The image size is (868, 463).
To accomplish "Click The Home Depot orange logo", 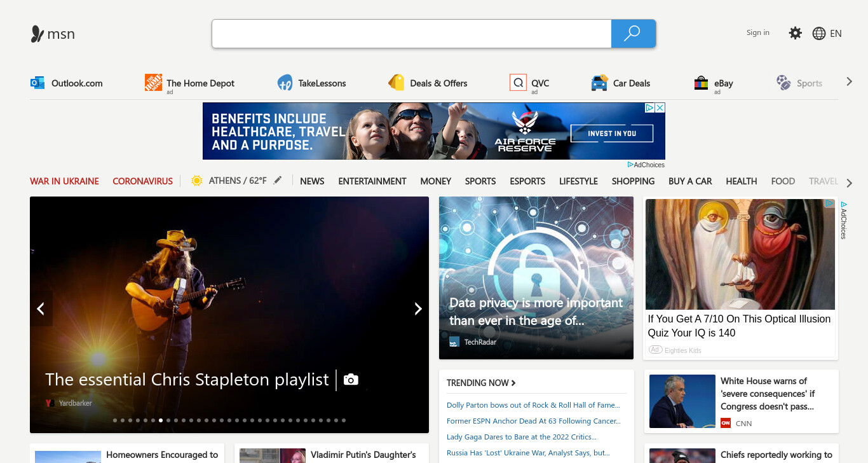I will coord(153,83).
